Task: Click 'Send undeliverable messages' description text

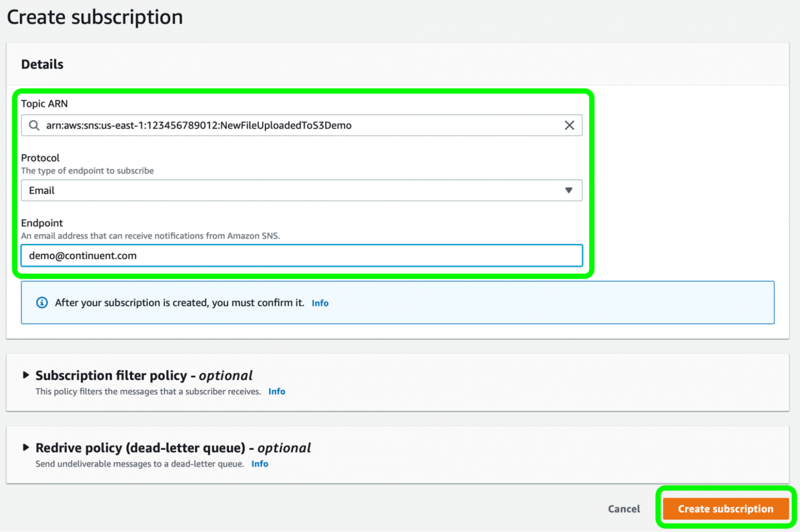Action: pyautogui.click(x=139, y=464)
